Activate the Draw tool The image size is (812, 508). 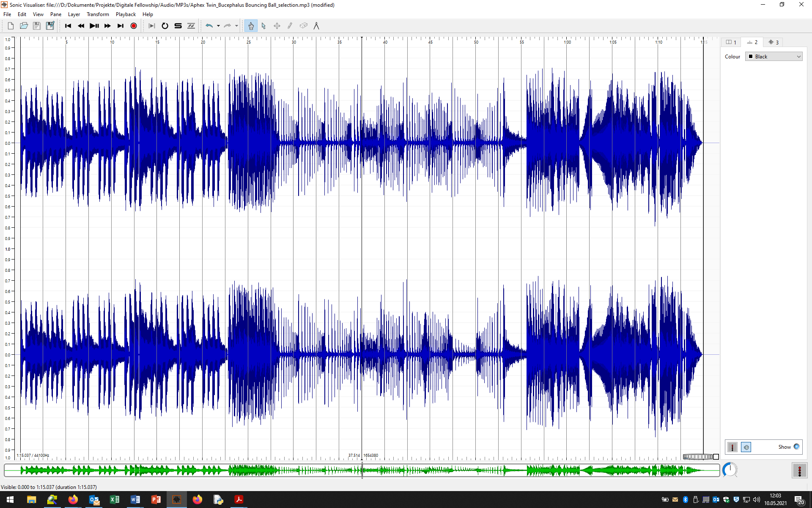(290, 26)
